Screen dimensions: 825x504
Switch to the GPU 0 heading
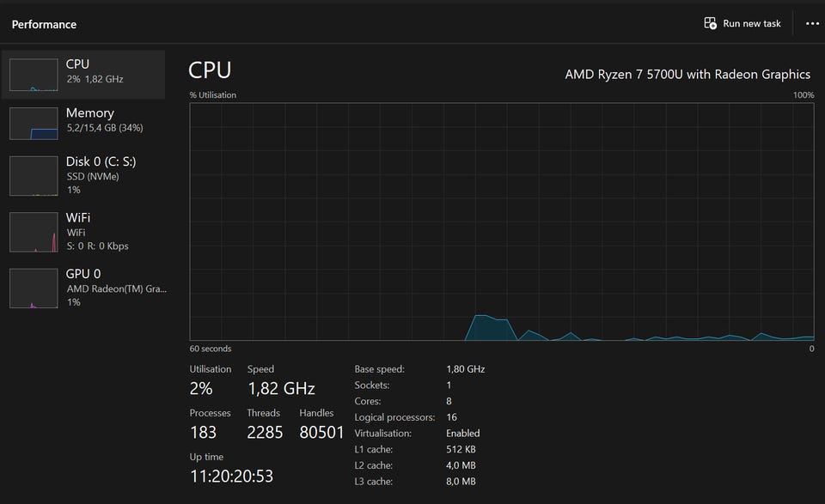click(83, 274)
